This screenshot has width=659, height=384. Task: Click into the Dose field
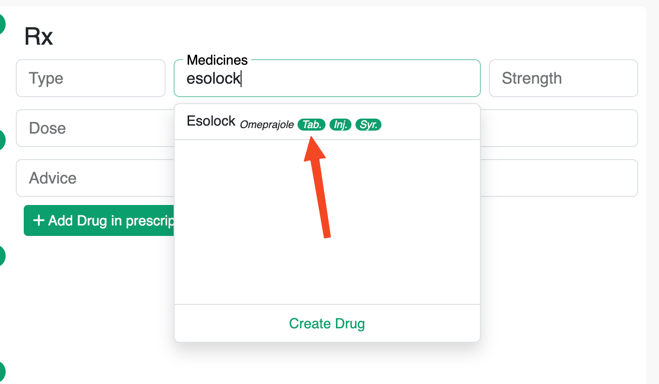[x=95, y=128]
